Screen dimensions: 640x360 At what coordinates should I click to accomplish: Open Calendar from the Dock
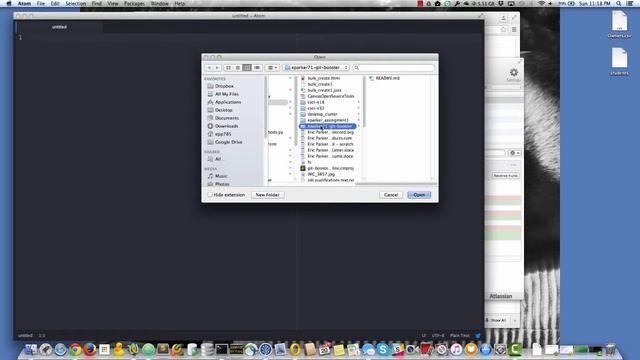coord(324,349)
